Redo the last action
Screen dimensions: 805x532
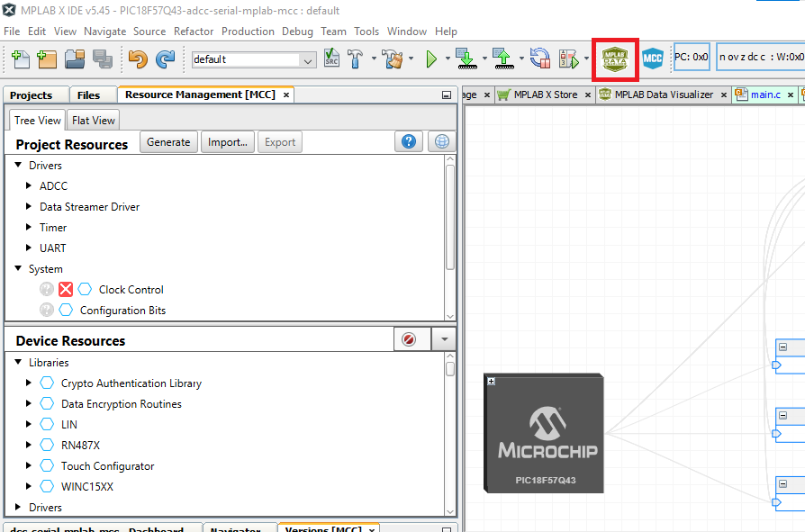pyautogui.click(x=166, y=59)
